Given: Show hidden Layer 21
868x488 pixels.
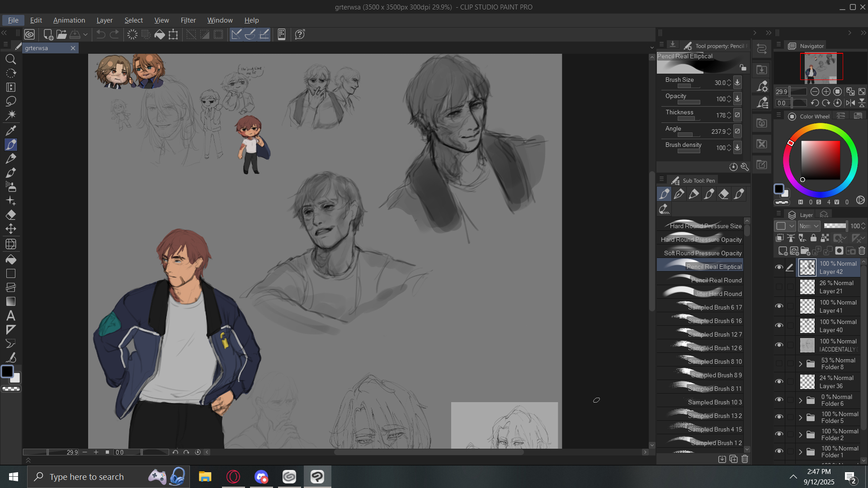Looking at the screenshot, I should pyautogui.click(x=779, y=287).
